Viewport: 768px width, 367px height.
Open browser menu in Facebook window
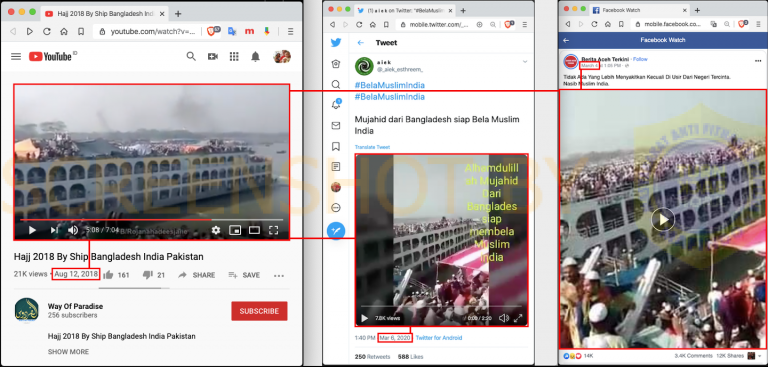(x=758, y=24)
